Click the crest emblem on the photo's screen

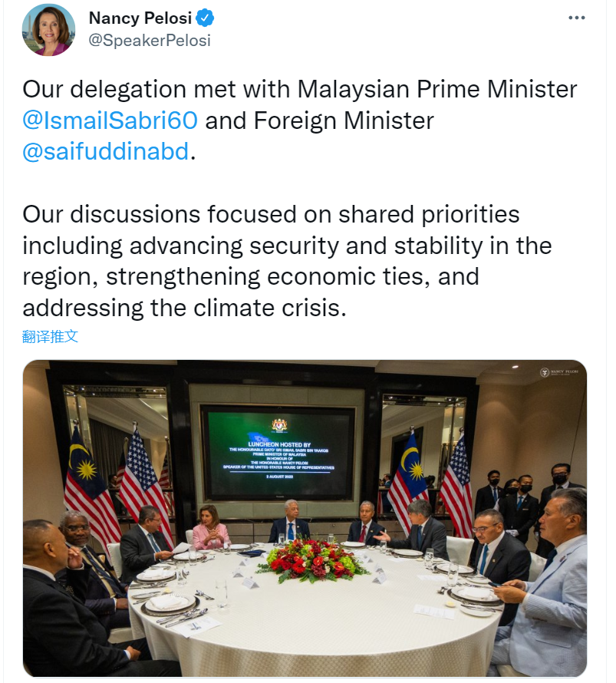[x=278, y=424]
